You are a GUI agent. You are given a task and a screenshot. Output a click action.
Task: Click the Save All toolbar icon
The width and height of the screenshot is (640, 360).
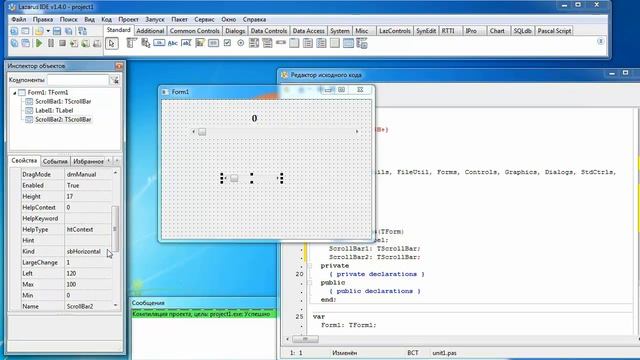click(69, 31)
